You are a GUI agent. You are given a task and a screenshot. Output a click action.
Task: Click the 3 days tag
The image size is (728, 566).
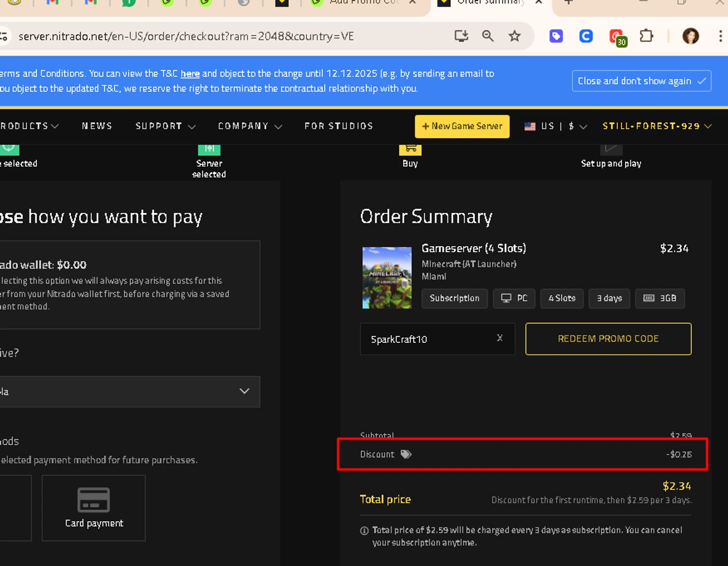click(610, 298)
